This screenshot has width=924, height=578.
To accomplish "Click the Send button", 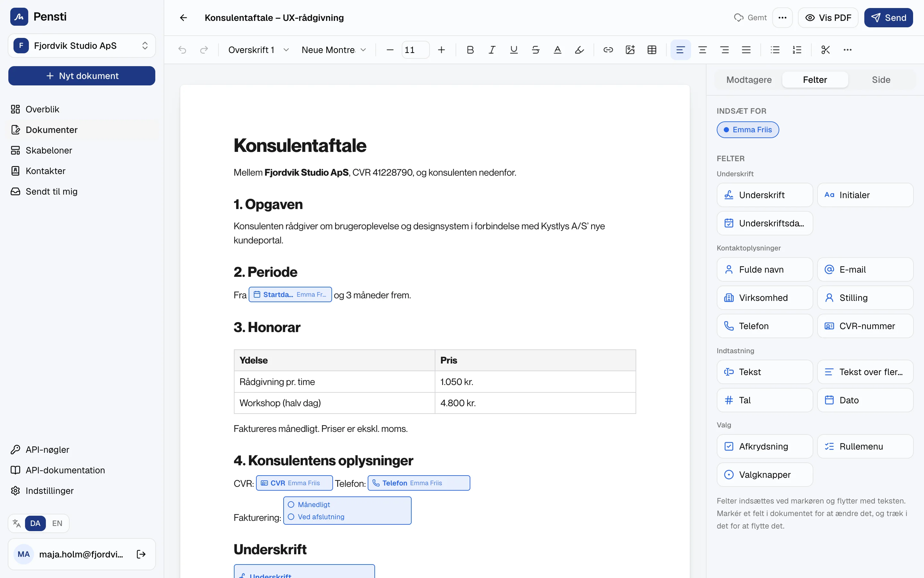I will (888, 18).
